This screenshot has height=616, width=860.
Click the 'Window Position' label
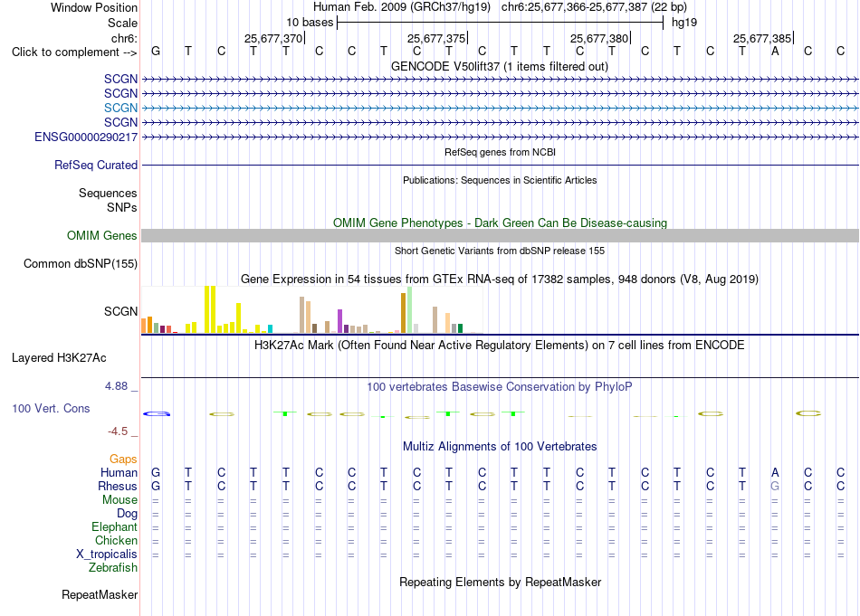94,7
